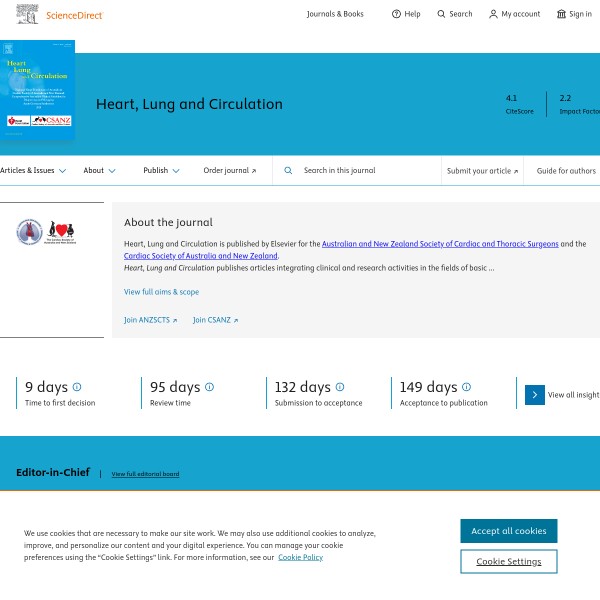Open the Order journal link
This screenshot has width=600, height=600.
[x=229, y=171]
